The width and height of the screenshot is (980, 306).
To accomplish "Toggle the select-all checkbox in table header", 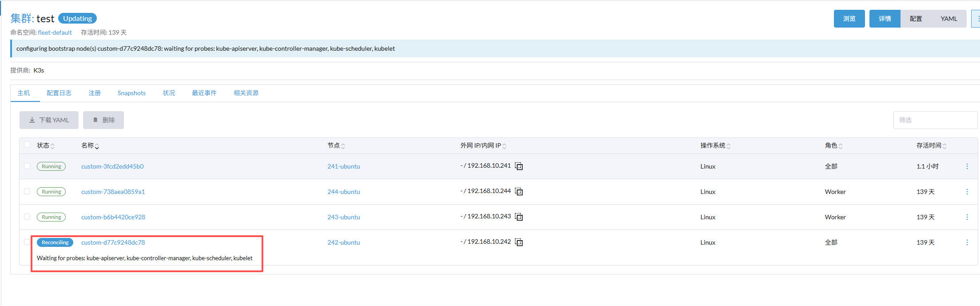I will click(x=27, y=145).
